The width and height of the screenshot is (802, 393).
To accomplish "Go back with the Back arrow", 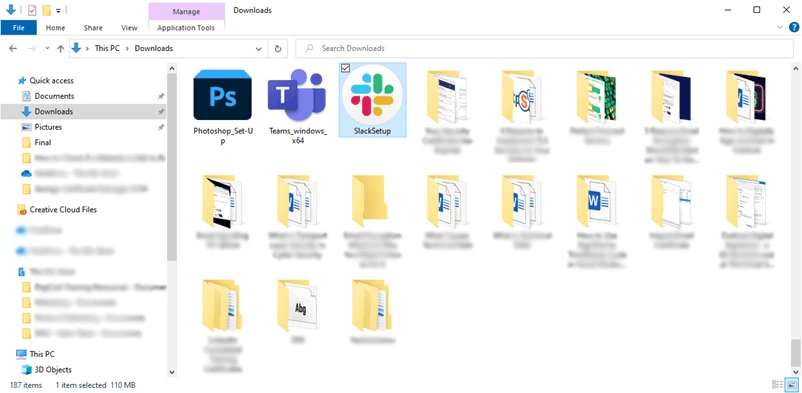I will 13,49.
